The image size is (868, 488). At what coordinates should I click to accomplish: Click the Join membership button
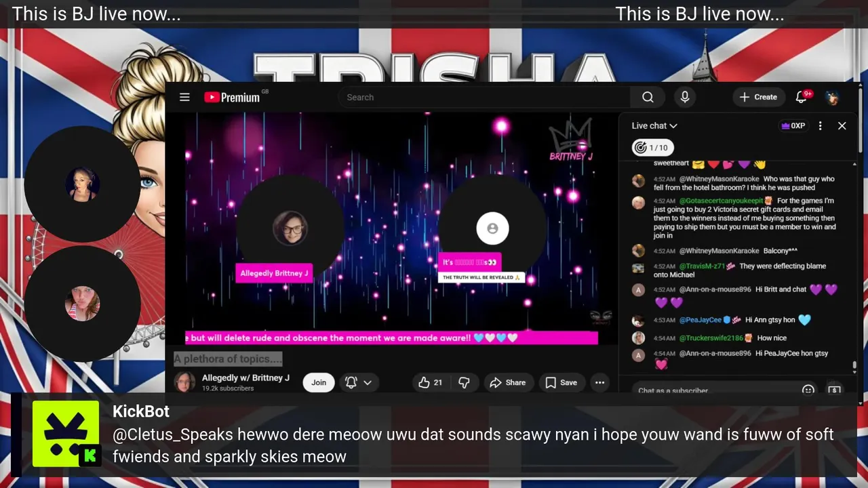tap(319, 382)
